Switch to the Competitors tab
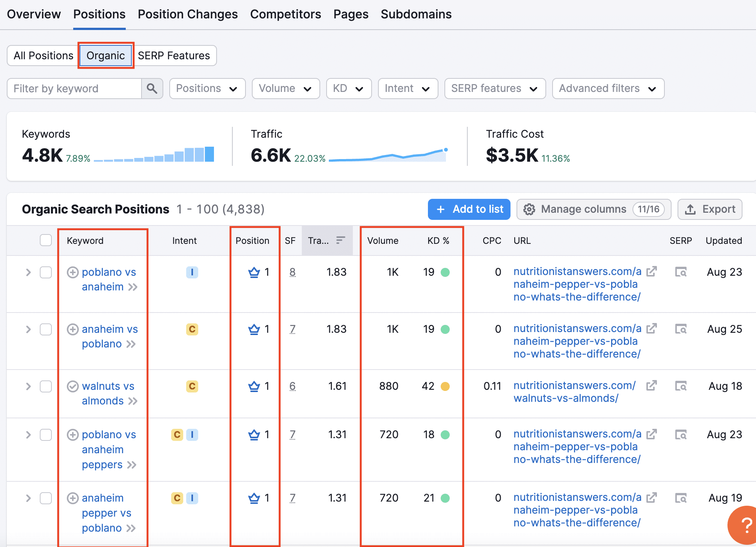756x547 pixels. [286, 14]
